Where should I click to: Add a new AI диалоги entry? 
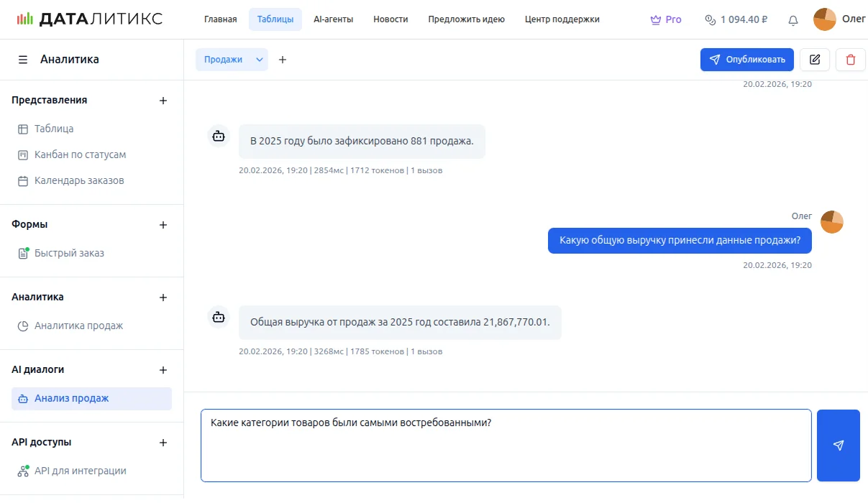click(163, 370)
